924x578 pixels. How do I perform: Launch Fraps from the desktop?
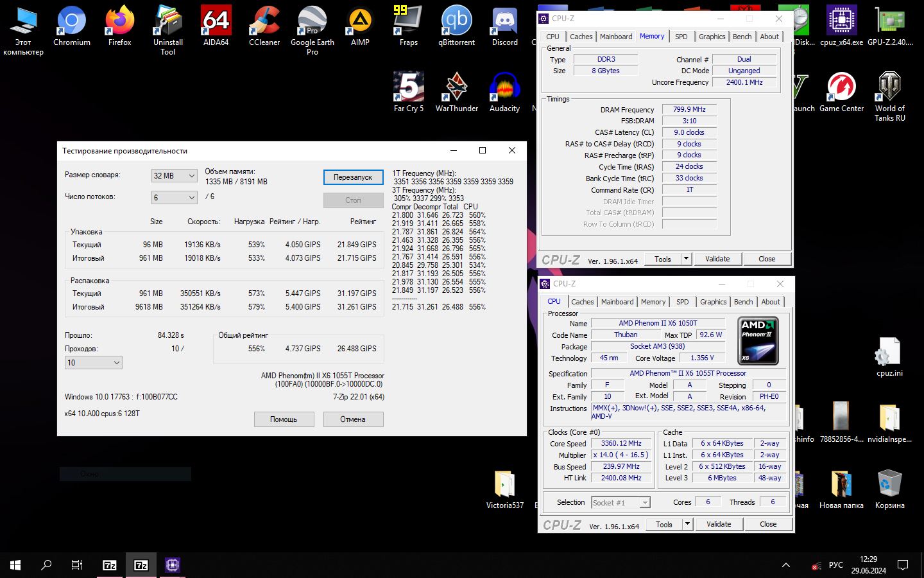[408, 26]
